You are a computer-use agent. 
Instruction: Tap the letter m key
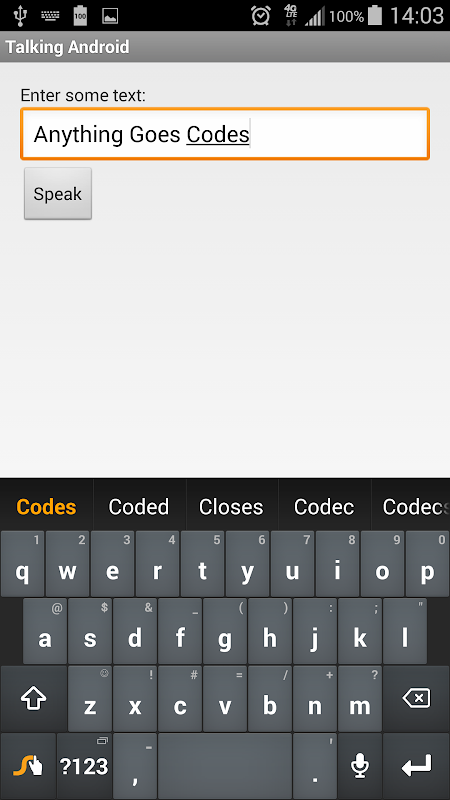[360, 698]
